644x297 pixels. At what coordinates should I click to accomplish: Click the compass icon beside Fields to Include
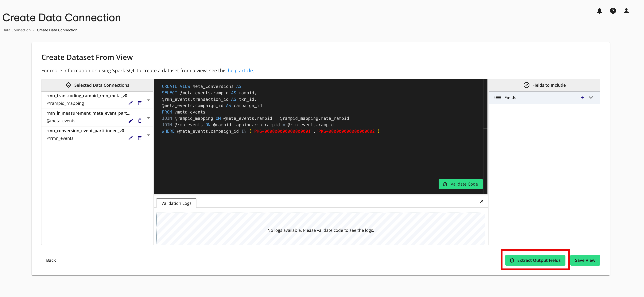526,85
